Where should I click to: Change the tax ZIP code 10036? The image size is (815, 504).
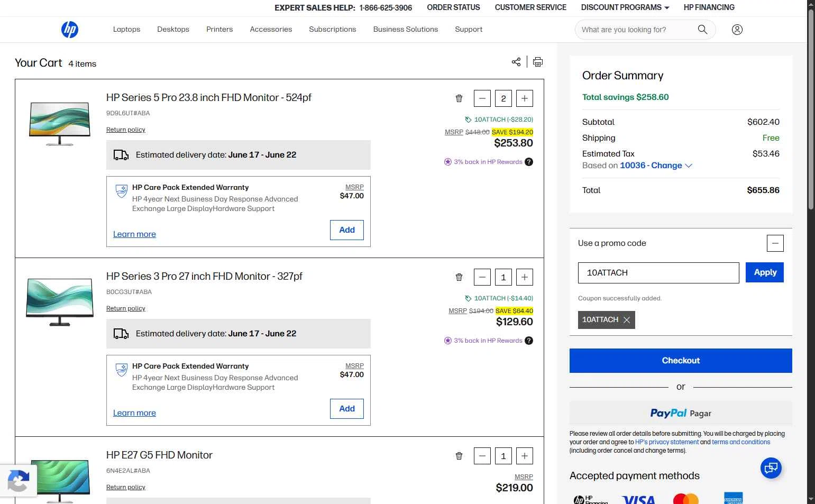pos(656,166)
